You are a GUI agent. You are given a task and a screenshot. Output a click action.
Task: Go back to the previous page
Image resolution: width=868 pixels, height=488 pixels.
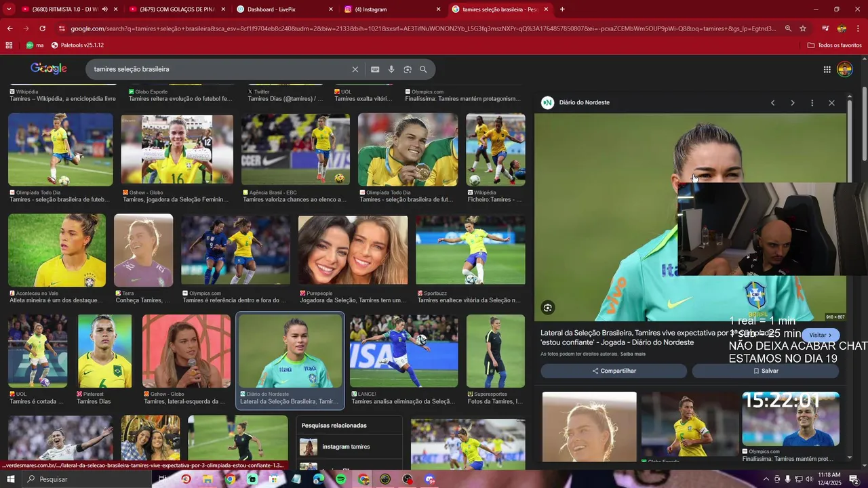[x=9, y=28]
